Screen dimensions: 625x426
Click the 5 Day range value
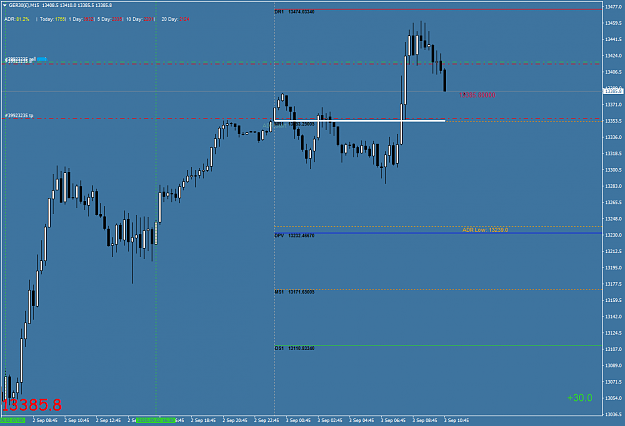(x=117, y=19)
